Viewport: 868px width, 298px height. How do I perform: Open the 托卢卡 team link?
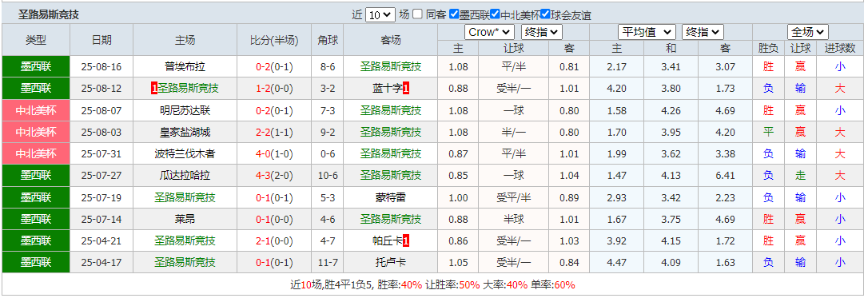[x=390, y=263]
